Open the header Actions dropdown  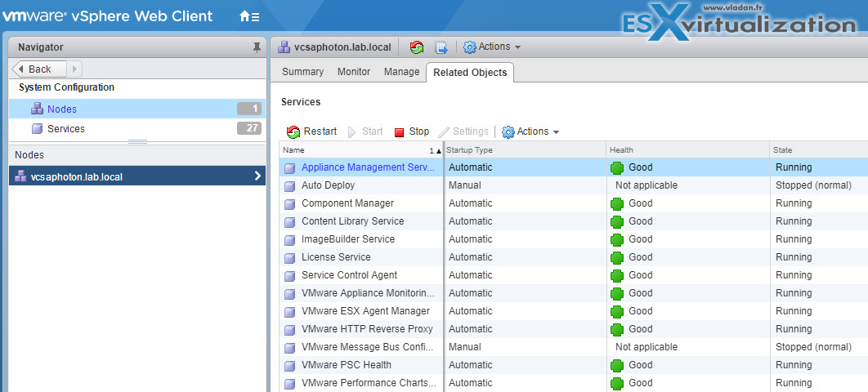[x=492, y=47]
